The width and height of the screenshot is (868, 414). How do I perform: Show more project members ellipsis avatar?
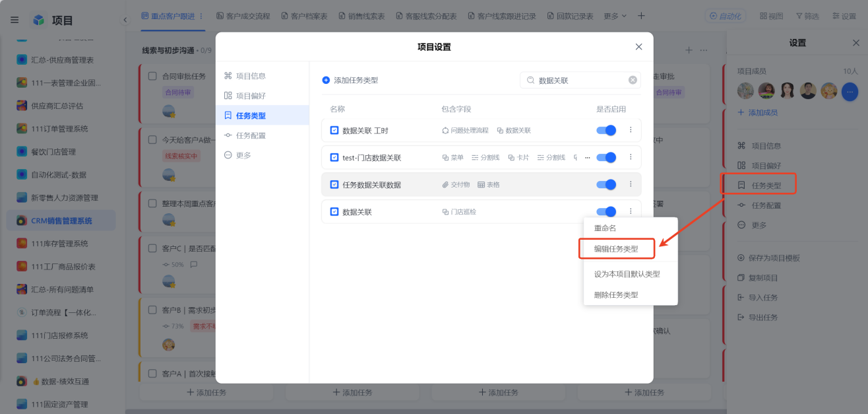tap(850, 91)
